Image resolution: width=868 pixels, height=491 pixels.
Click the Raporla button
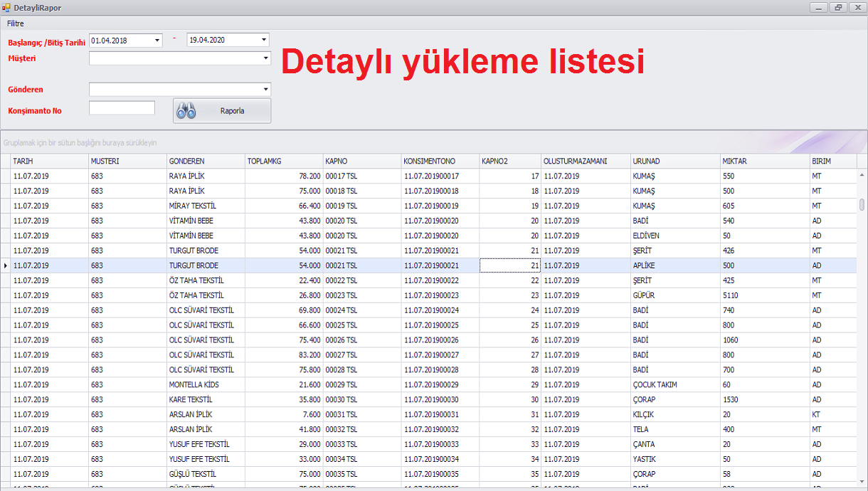click(x=222, y=111)
